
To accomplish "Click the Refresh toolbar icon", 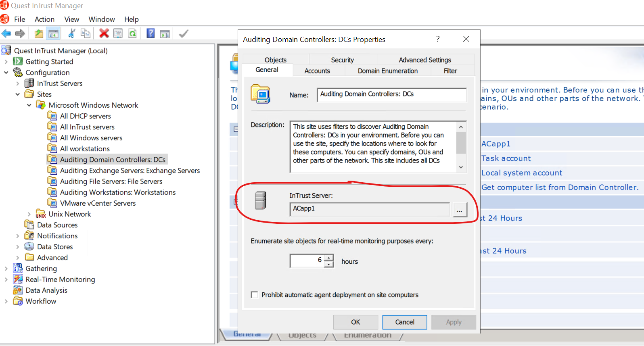I will (132, 33).
